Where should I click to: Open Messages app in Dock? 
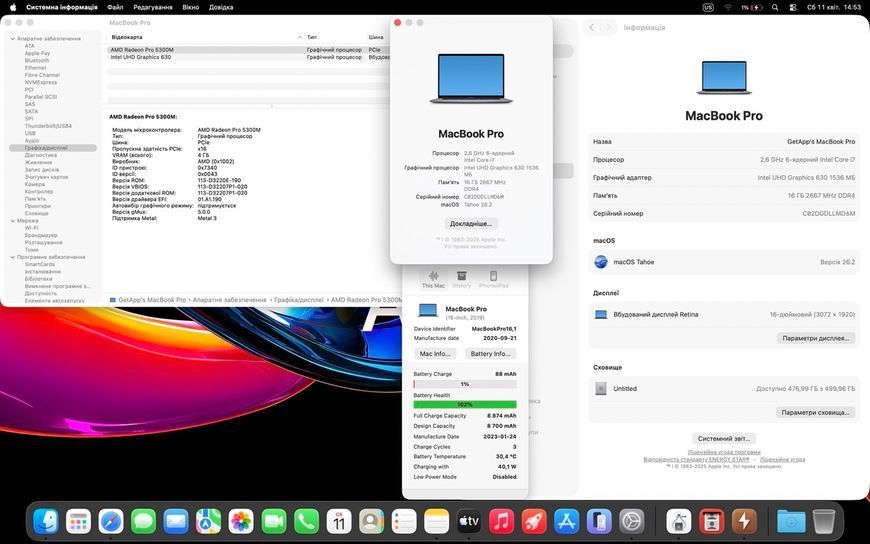[144, 522]
